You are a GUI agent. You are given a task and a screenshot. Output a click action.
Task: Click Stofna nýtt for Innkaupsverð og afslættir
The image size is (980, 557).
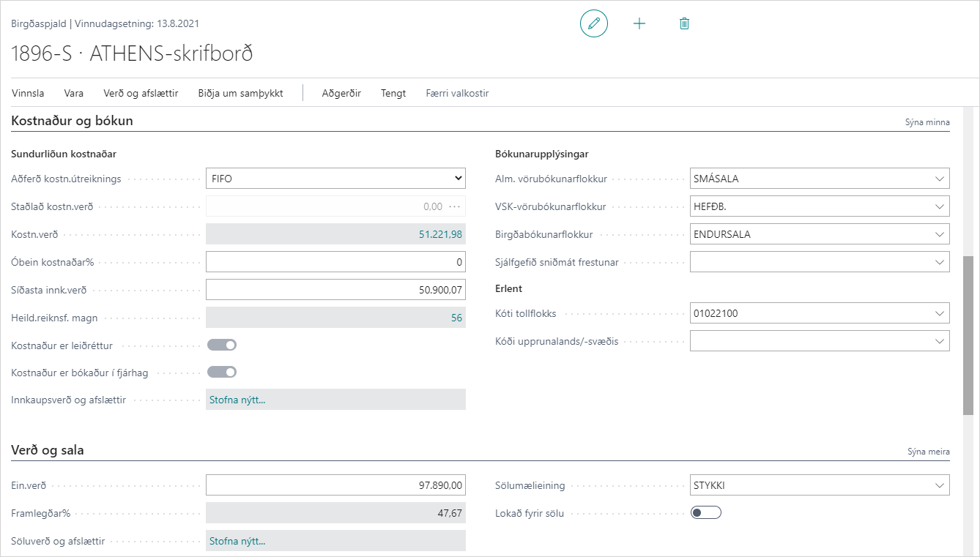[237, 400]
